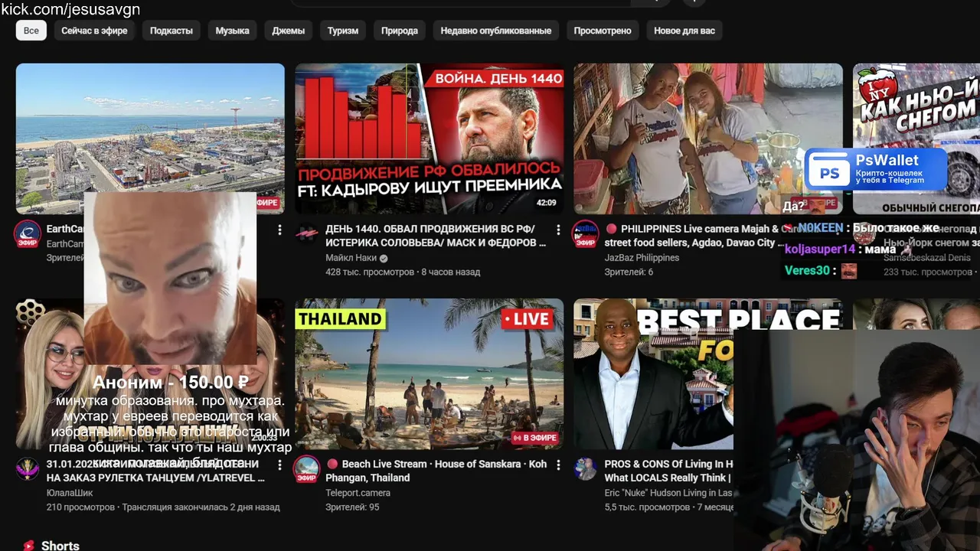The image size is (980, 551).
Task: Go to the JazBaz Philippines channel name
Action: 642,258
